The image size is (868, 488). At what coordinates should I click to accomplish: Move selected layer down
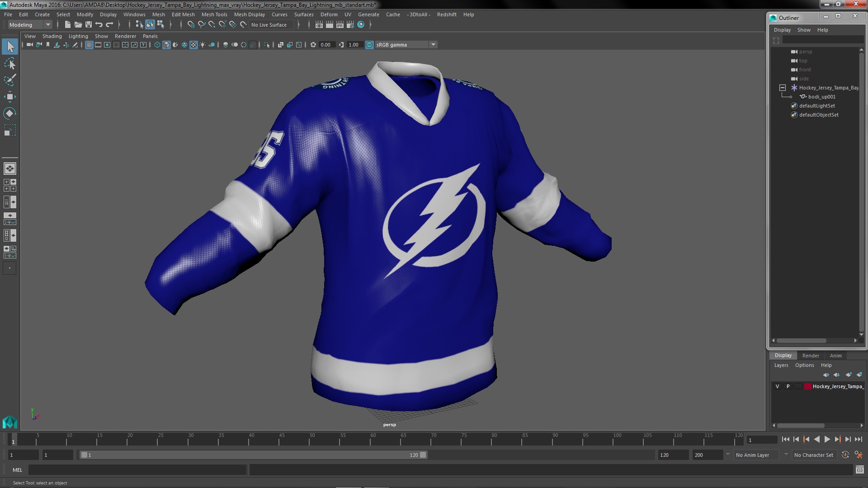point(837,375)
